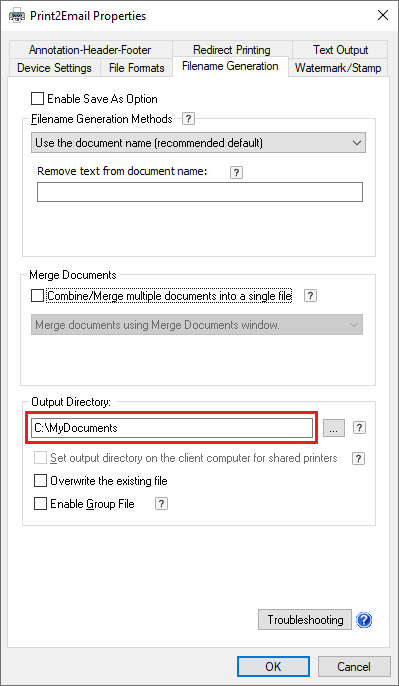Check Combine/Merge multiple documents into single file
This screenshot has width=399, height=686.
tap(38, 296)
